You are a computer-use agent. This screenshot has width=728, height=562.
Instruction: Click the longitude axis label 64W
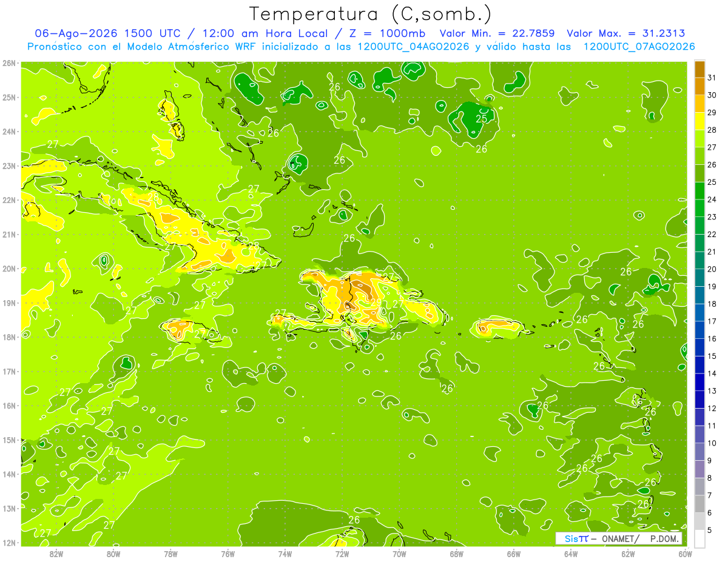point(570,554)
